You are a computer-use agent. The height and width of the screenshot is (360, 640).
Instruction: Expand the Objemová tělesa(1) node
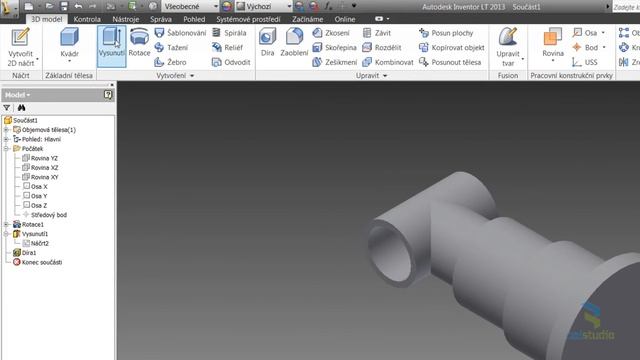pyautogui.click(x=6, y=130)
